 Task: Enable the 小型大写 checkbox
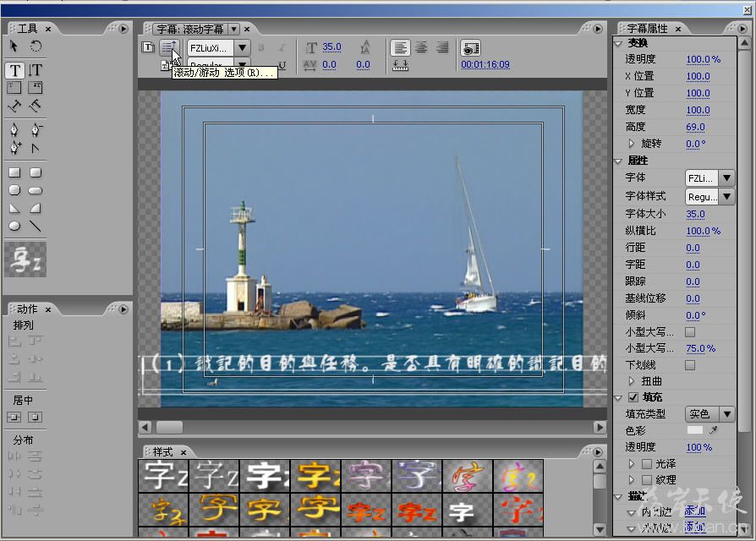[690, 332]
